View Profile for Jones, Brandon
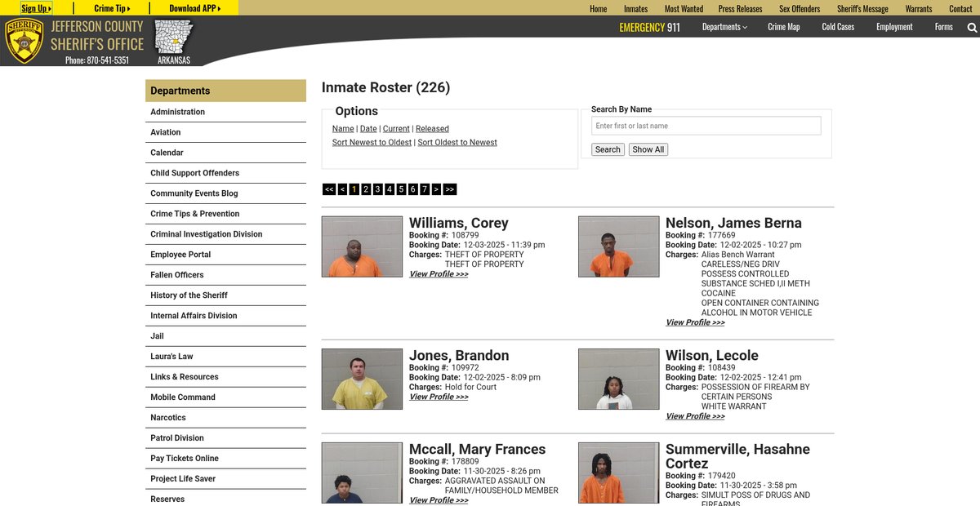This screenshot has height=506, width=980. click(x=439, y=397)
